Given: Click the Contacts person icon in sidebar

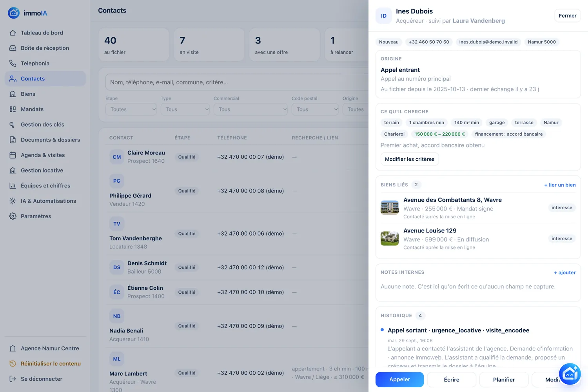Looking at the screenshot, I should (x=13, y=79).
